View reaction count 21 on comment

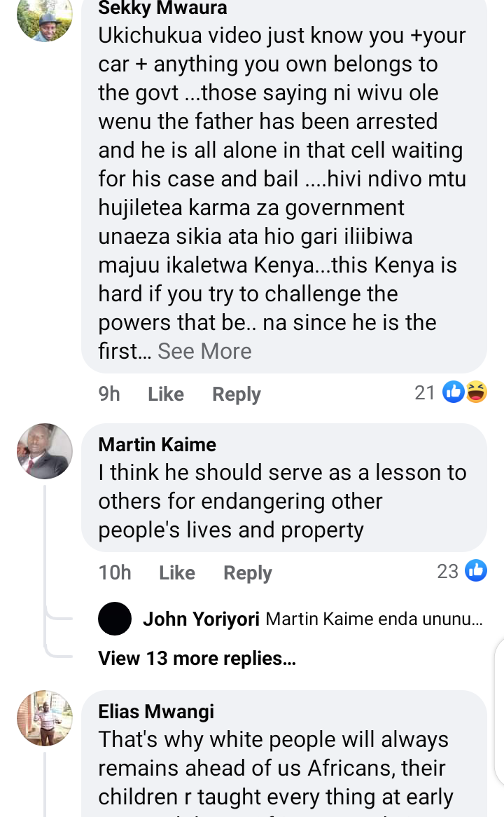pos(424,392)
